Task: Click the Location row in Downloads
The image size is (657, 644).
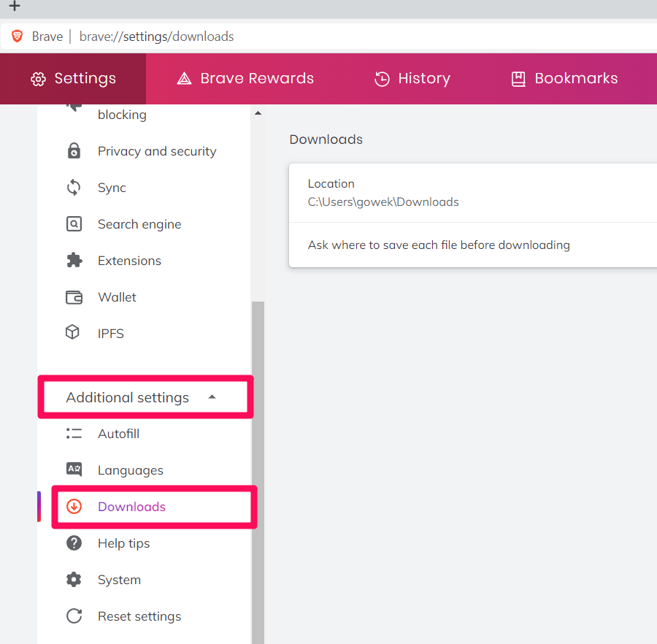Action: click(473, 193)
